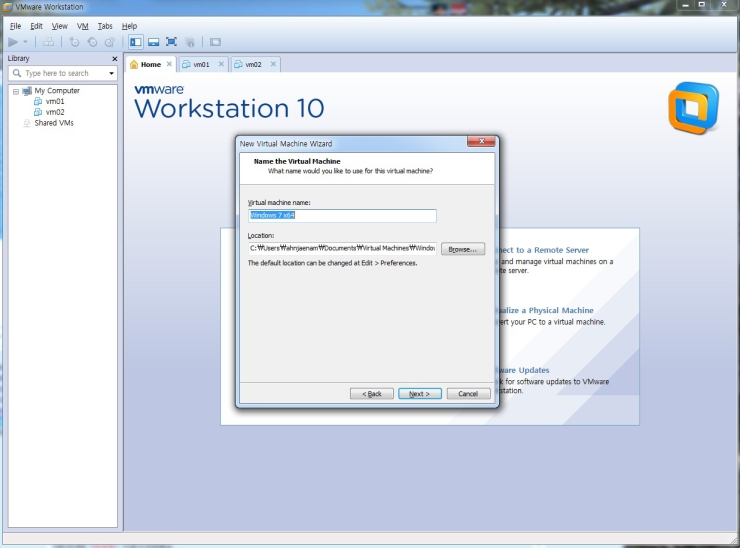Enter full screen mode via toolbar icon
This screenshot has width=740, height=548.
(x=171, y=42)
